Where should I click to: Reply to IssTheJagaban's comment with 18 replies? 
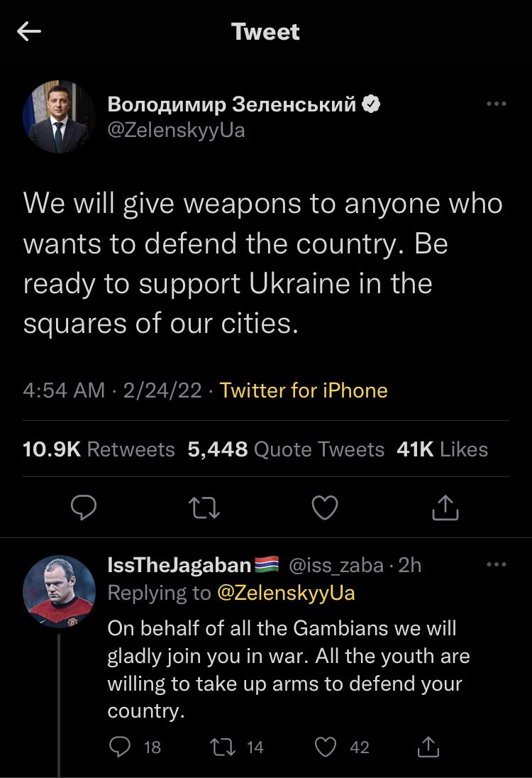pyautogui.click(x=134, y=747)
